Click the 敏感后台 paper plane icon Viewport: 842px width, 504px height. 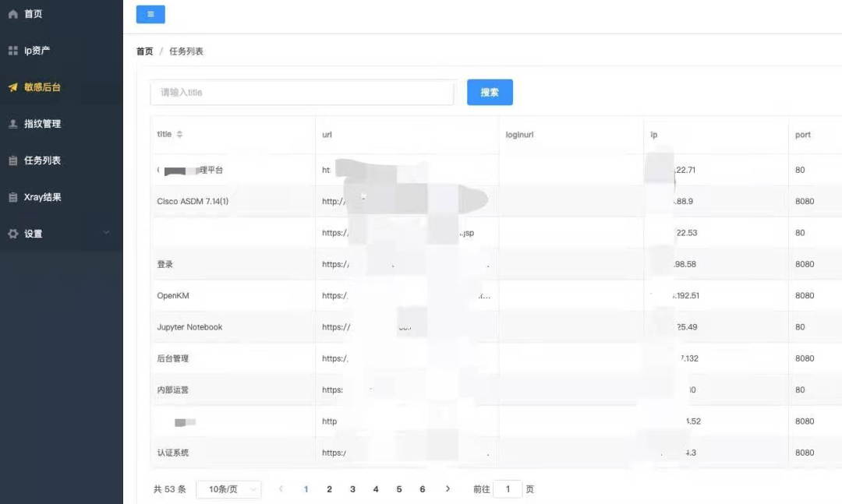[x=12, y=87]
